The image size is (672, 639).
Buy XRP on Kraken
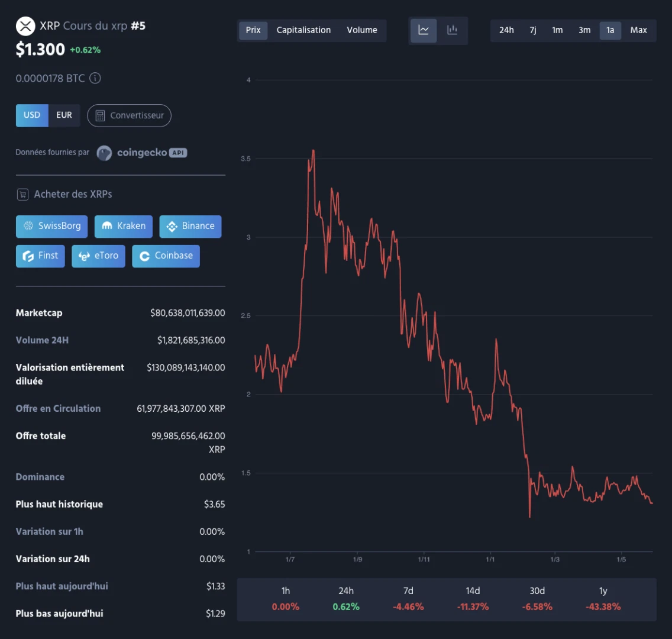pyautogui.click(x=124, y=226)
